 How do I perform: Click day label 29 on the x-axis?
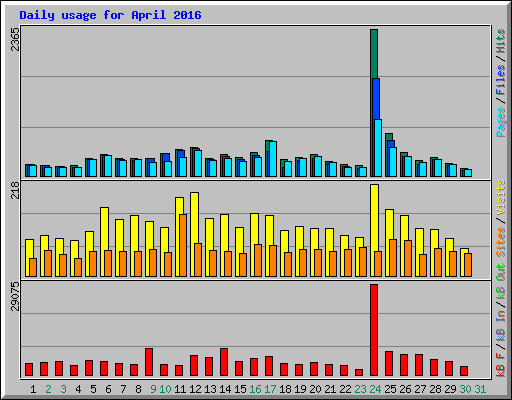click(x=450, y=389)
